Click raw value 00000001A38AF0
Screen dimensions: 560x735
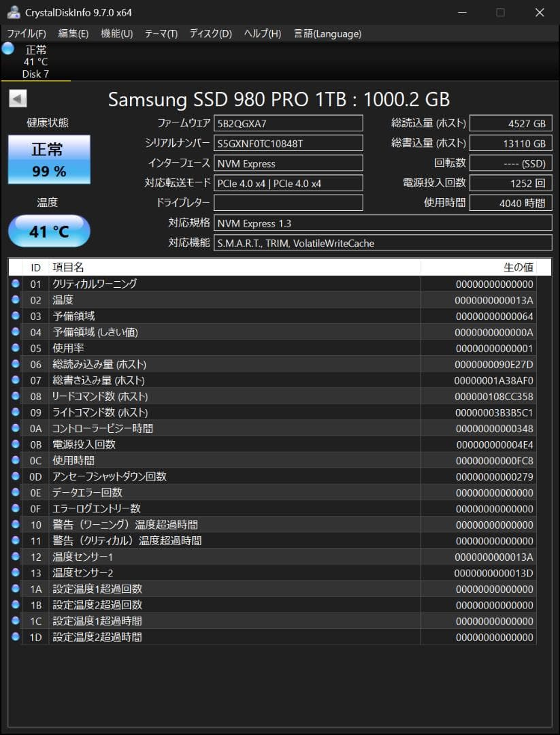(x=493, y=380)
